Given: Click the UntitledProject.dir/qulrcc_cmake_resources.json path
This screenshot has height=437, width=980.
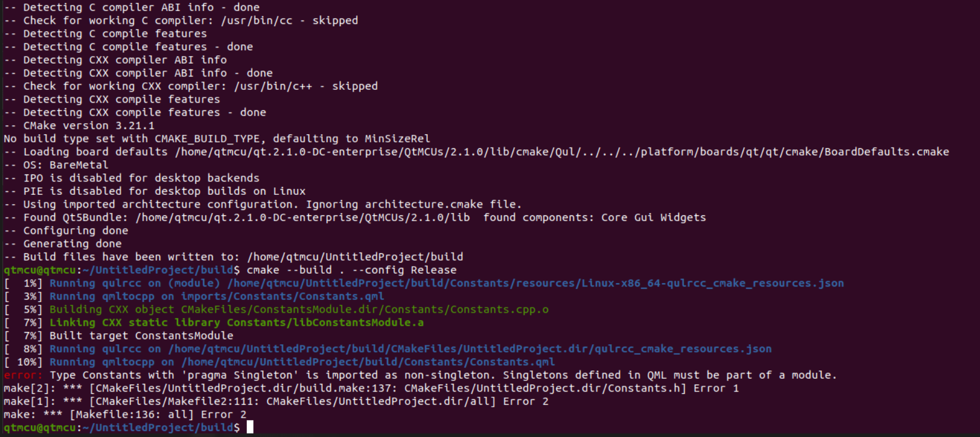Looking at the screenshot, I should tap(470, 349).
